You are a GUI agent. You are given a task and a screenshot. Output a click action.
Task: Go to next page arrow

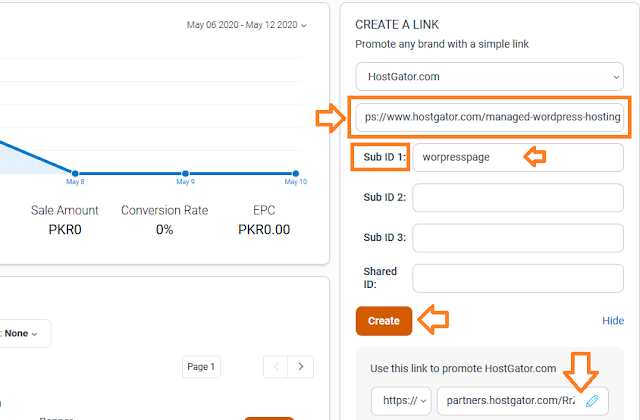(x=301, y=367)
